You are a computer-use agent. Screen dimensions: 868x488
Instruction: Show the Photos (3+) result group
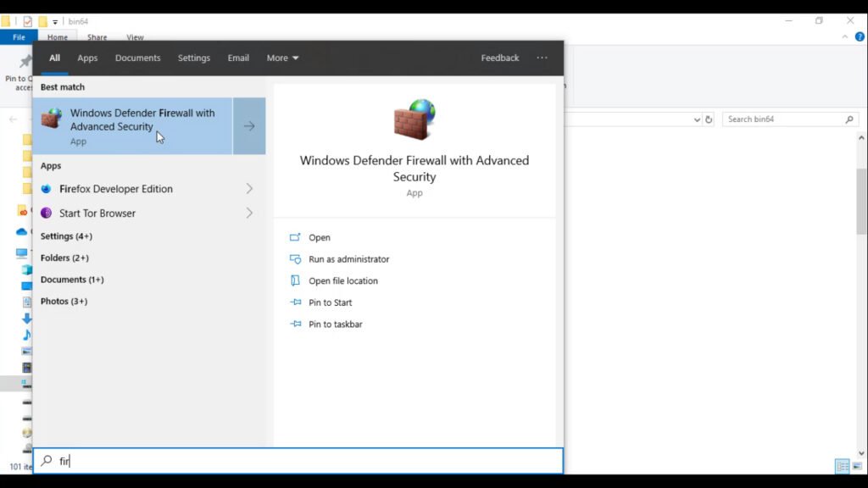tap(64, 301)
